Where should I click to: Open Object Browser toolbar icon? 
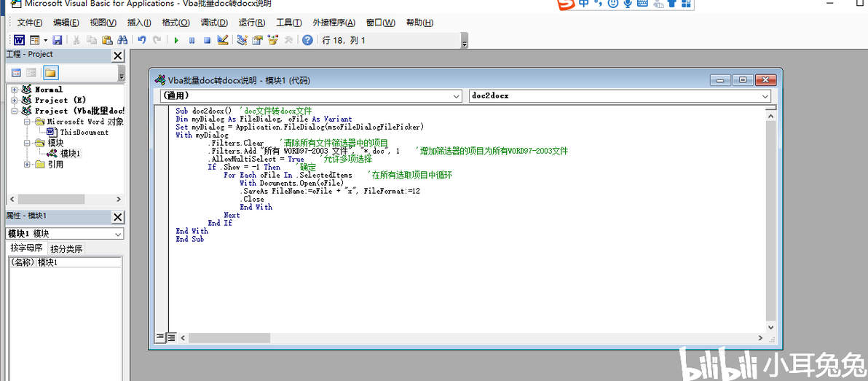click(272, 40)
